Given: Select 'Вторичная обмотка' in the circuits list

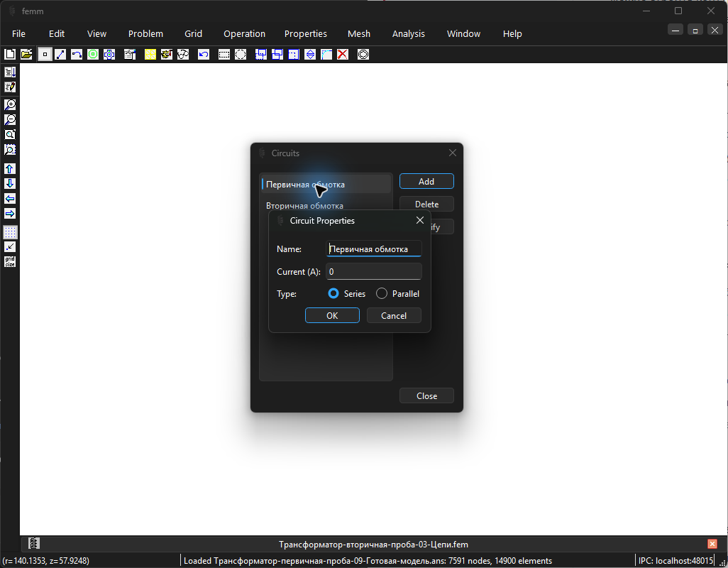Looking at the screenshot, I should [326, 206].
